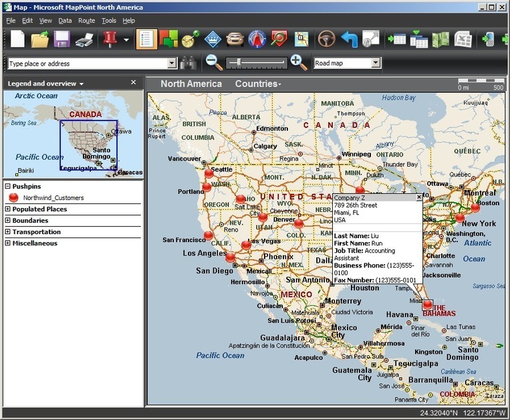
Task: Expand the Populated Places legend section
Action: 7,209
